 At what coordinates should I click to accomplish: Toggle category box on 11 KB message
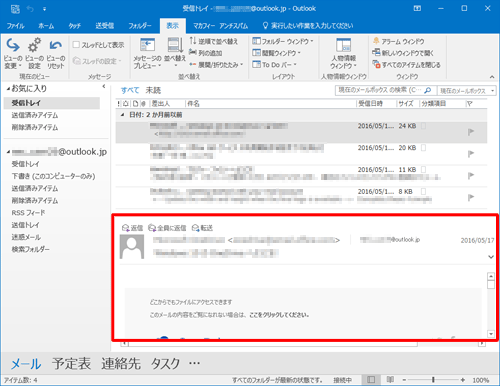(x=423, y=169)
